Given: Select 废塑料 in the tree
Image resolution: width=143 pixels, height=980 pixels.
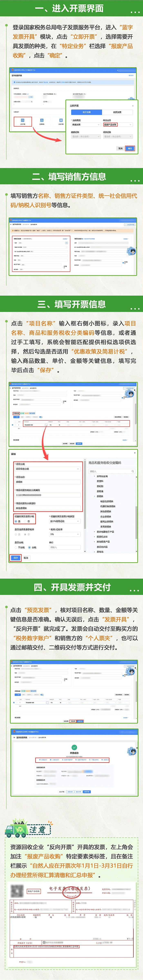Looking at the screenshot, I should (100, 481).
